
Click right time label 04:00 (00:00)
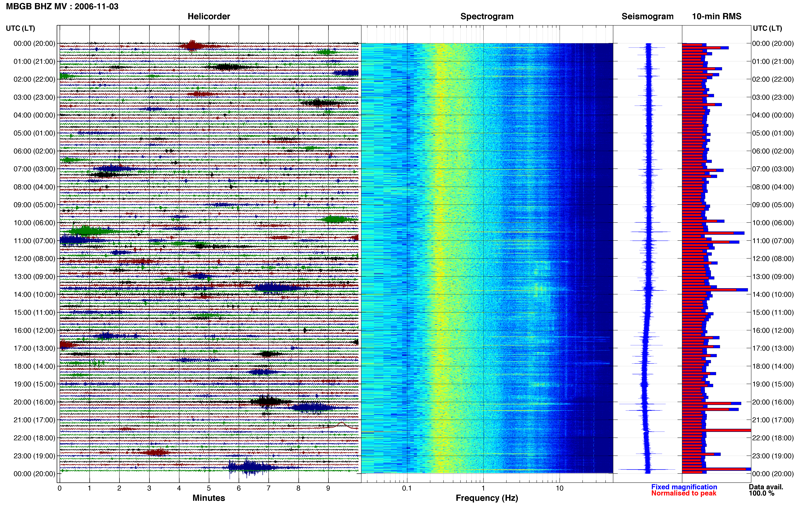pyautogui.click(x=773, y=115)
